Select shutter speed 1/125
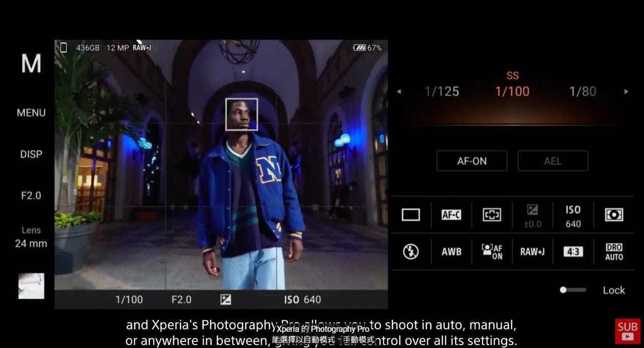This screenshot has width=644, height=348. 442,91
